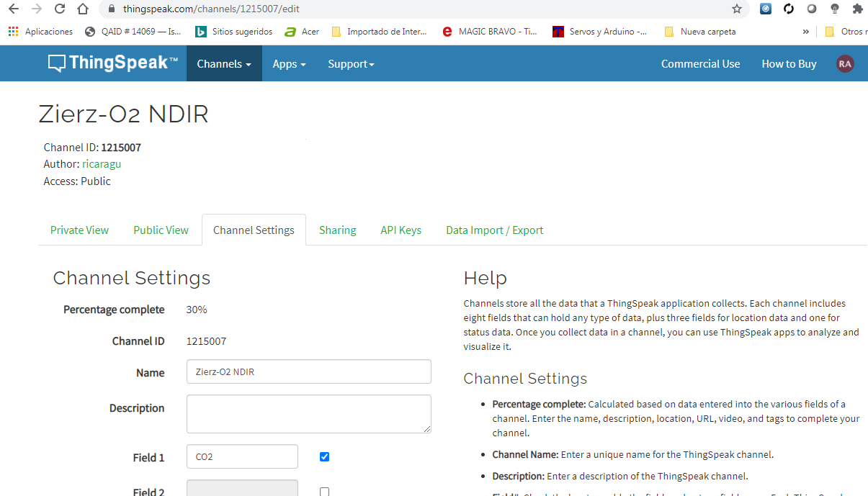The width and height of the screenshot is (868, 496).
Task: Open the QAID # 14069 bookmark
Action: click(x=135, y=32)
